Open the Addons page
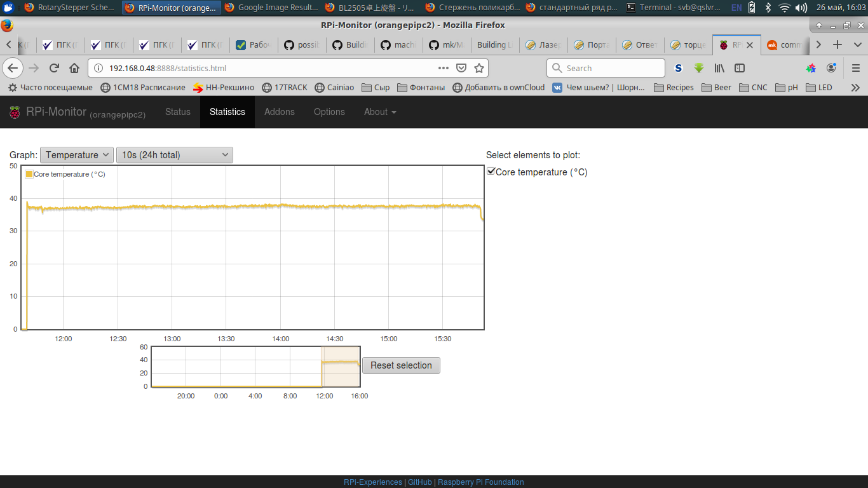868x488 pixels. coord(280,112)
